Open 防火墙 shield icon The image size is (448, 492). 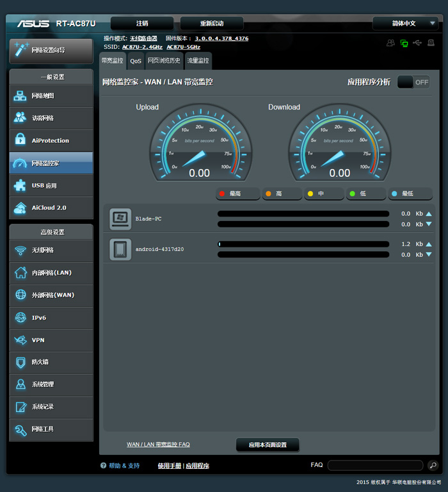click(x=20, y=363)
